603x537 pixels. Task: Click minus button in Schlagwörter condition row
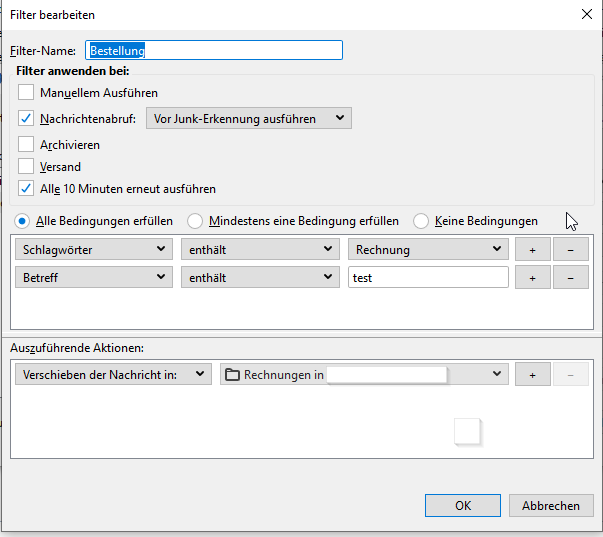point(570,249)
